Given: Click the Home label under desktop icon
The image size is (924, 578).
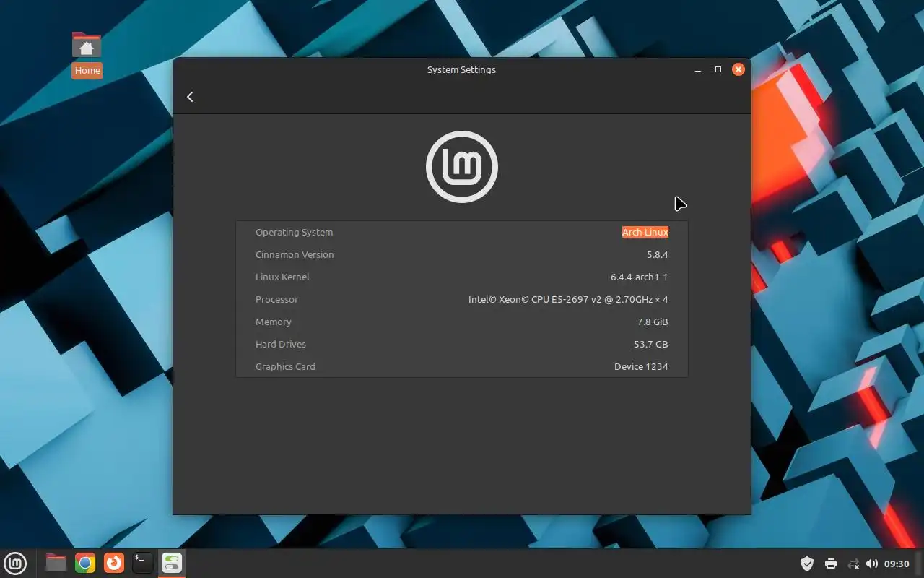Looking at the screenshot, I should pos(87,70).
